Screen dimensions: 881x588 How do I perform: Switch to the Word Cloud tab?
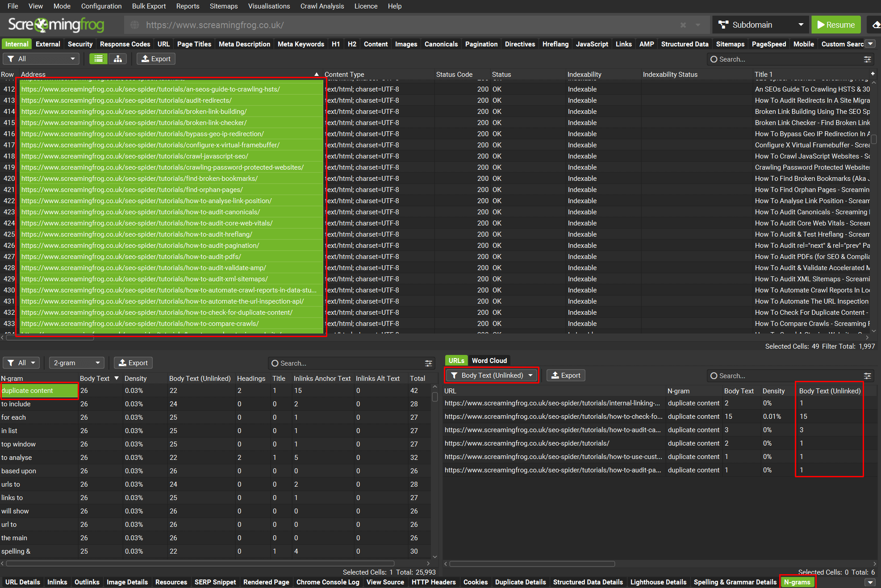(489, 361)
